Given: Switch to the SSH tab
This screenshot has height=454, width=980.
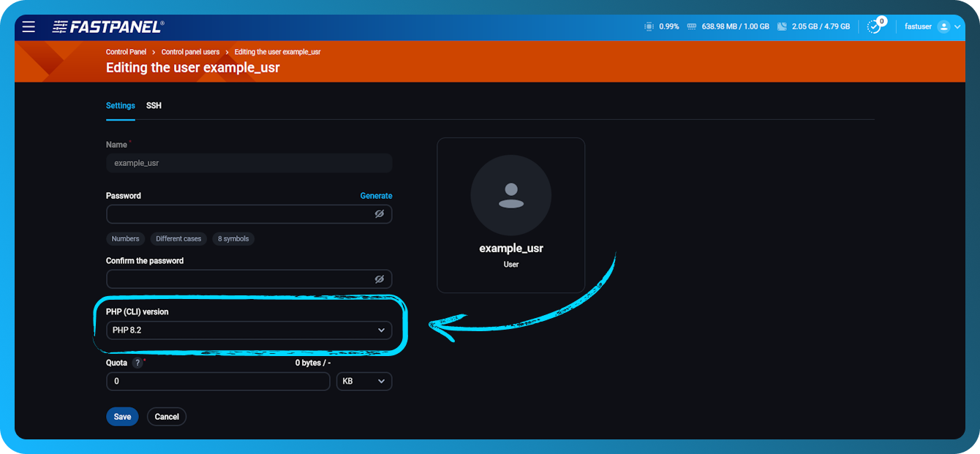Looking at the screenshot, I should point(154,105).
